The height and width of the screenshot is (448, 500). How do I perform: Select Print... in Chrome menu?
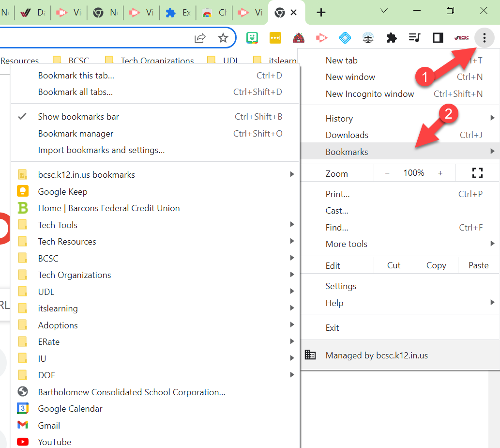coord(400,194)
